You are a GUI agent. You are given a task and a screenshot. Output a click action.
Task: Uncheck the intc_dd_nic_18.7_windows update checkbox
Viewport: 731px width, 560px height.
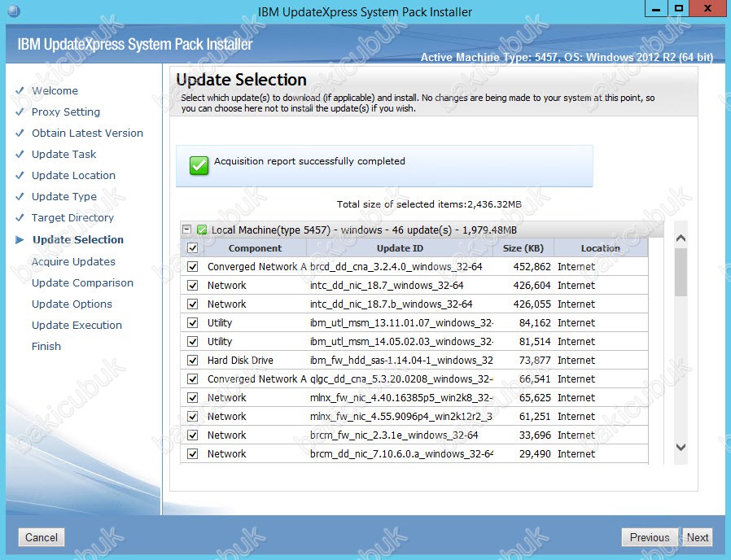[x=193, y=286]
